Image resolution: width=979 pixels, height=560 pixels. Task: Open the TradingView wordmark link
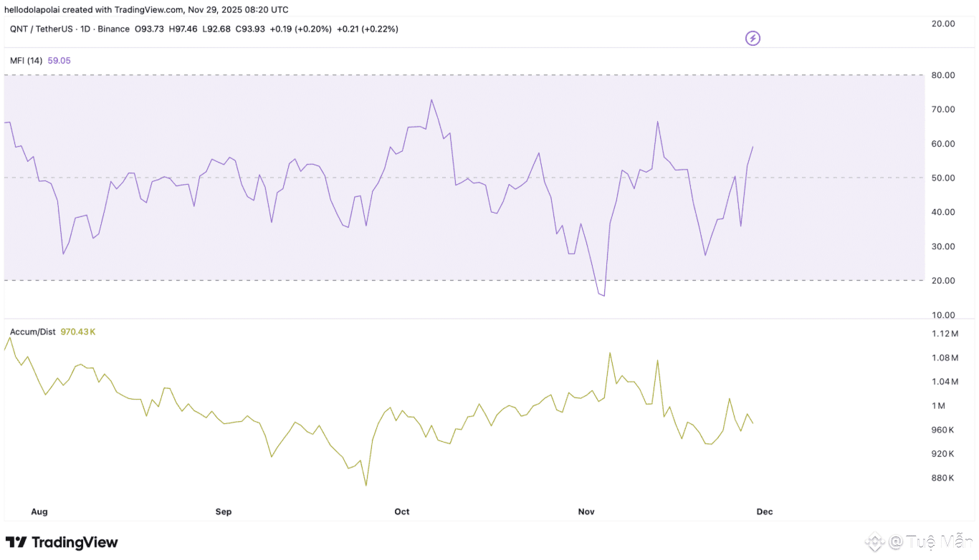point(75,543)
